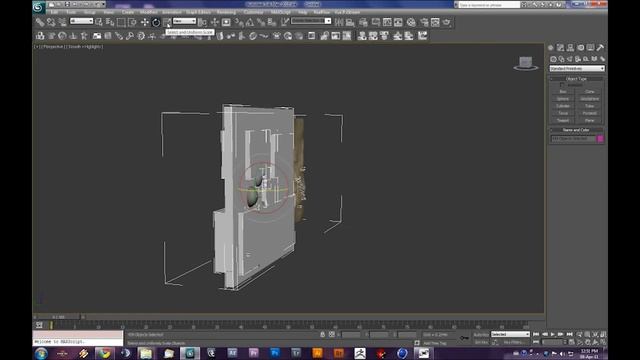
Task: Click the magenta object color swatch
Action: pyautogui.click(x=600, y=139)
